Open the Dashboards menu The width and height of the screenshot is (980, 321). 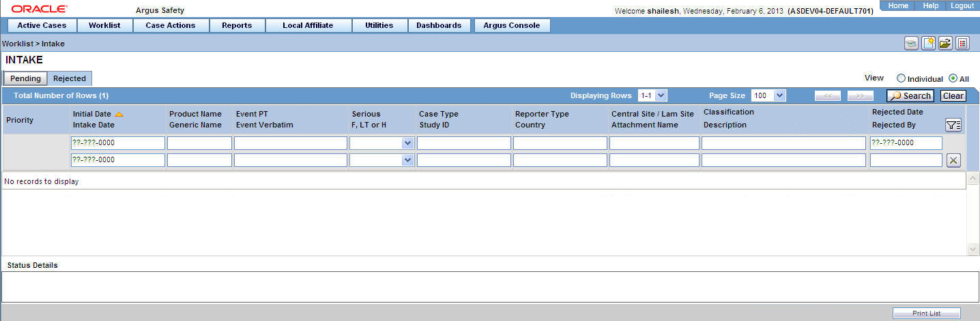pyautogui.click(x=440, y=25)
